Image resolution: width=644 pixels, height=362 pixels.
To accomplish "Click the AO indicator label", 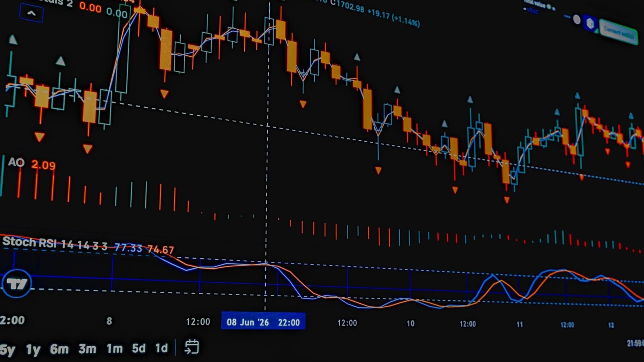I will tap(17, 162).
